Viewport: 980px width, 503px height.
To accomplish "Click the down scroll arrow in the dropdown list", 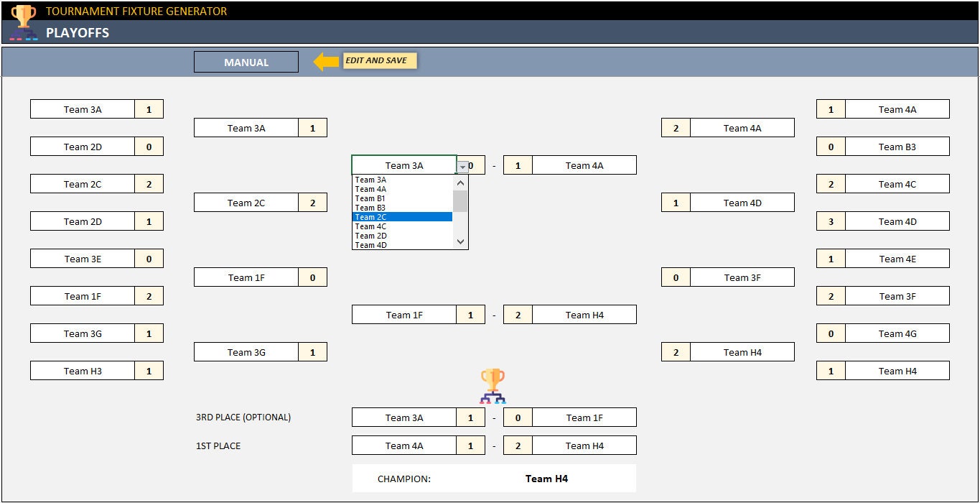I will click(x=460, y=243).
